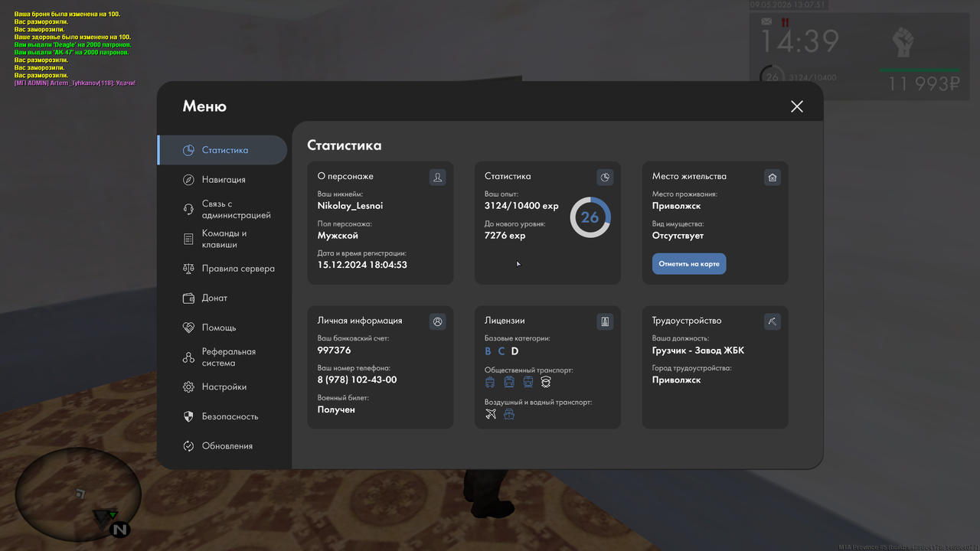Click the ADMIN Artem_Tyhkanov chat message

(x=75, y=83)
